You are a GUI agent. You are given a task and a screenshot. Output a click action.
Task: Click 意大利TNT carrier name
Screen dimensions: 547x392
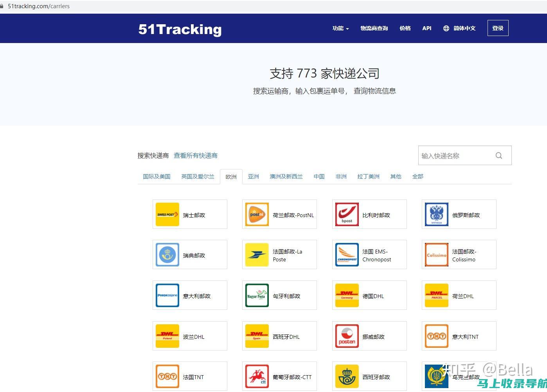pos(465,337)
